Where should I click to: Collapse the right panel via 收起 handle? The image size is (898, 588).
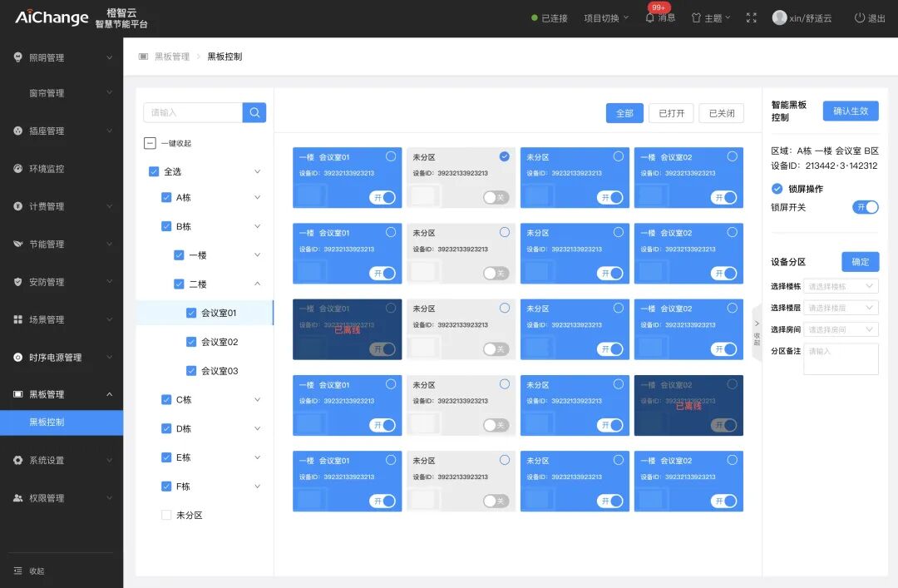click(x=757, y=333)
